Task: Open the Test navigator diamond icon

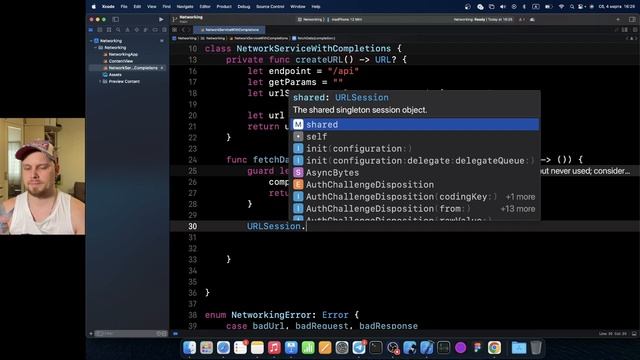Action: click(x=137, y=30)
